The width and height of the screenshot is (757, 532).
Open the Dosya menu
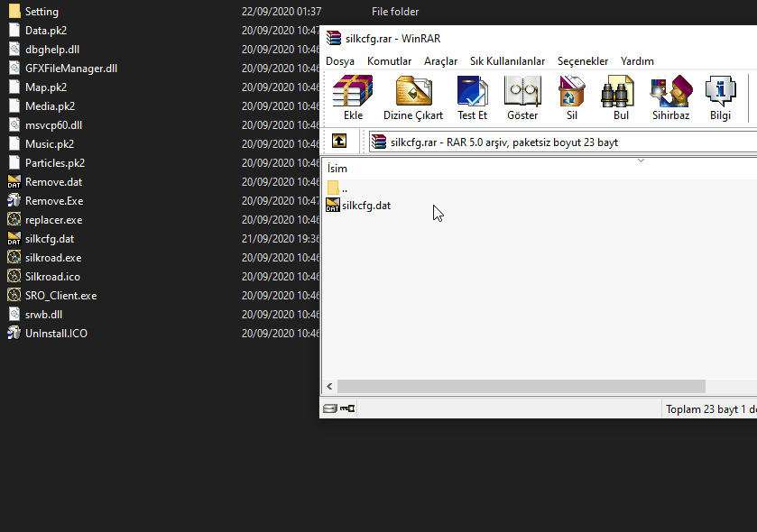(x=340, y=61)
